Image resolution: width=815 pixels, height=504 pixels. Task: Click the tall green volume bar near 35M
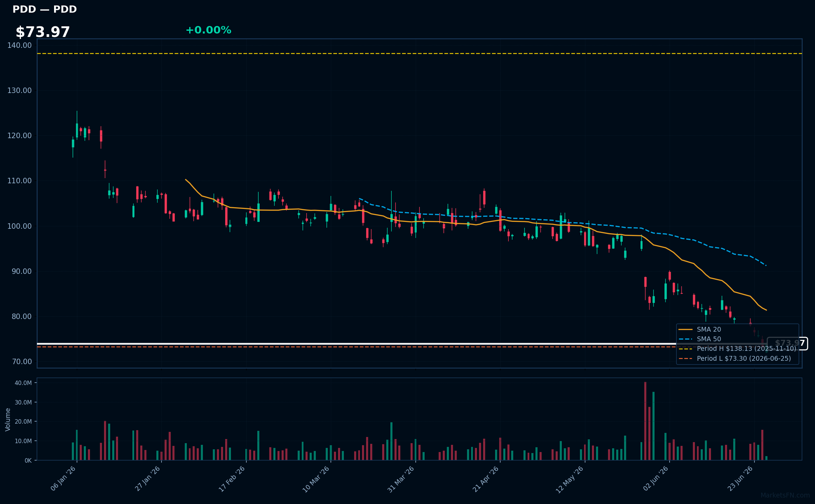[654, 426]
